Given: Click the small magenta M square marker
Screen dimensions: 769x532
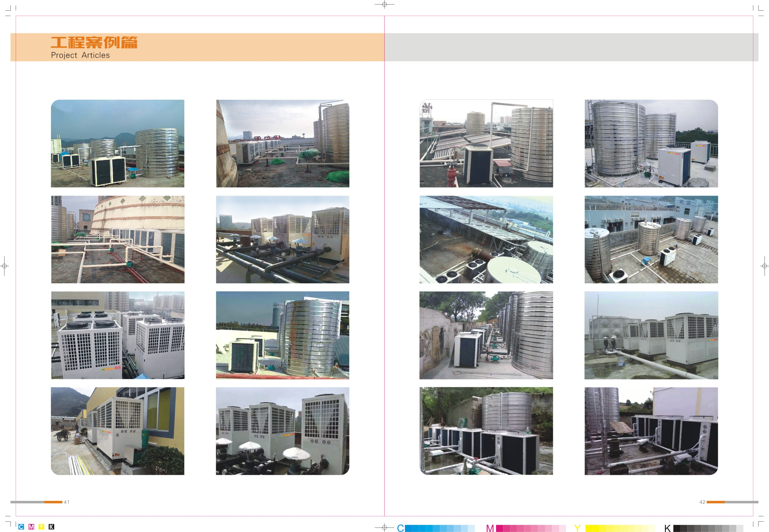Looking at the screenshot, I should (31, 527).
